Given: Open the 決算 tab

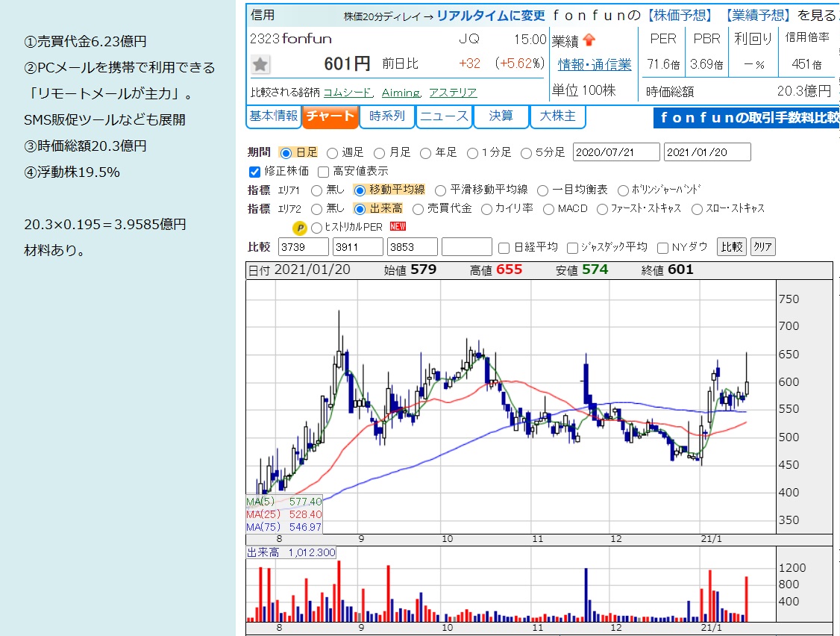Looking at the screenshot, I should coord(501,116).
